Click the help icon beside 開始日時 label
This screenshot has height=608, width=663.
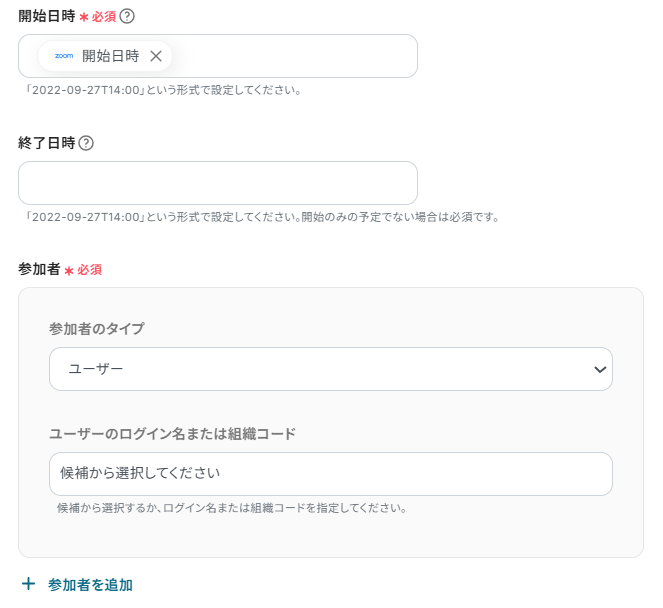(x=127, y=16)
